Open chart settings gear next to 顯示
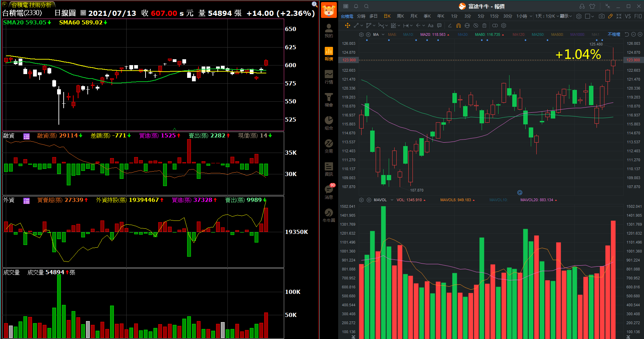Viewport: 644px width, 339px height. click(579, 16)
